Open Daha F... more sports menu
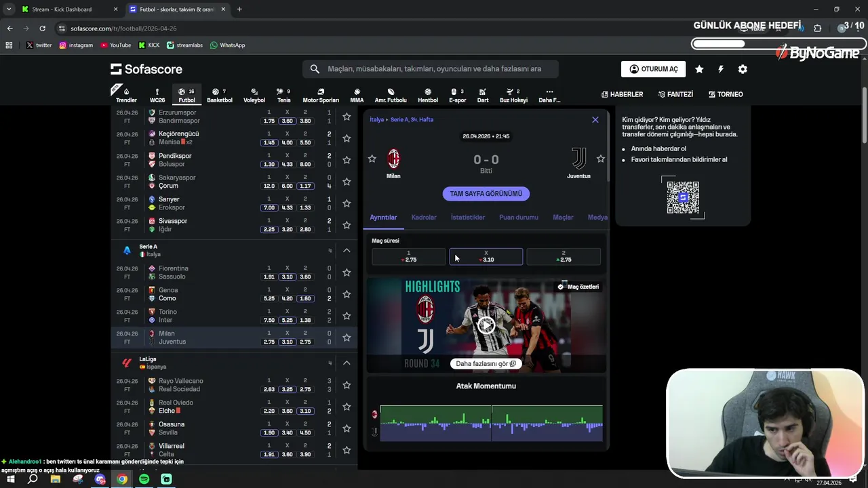The width and height of the screenshot is (868, 488). (x=549, y=95)
